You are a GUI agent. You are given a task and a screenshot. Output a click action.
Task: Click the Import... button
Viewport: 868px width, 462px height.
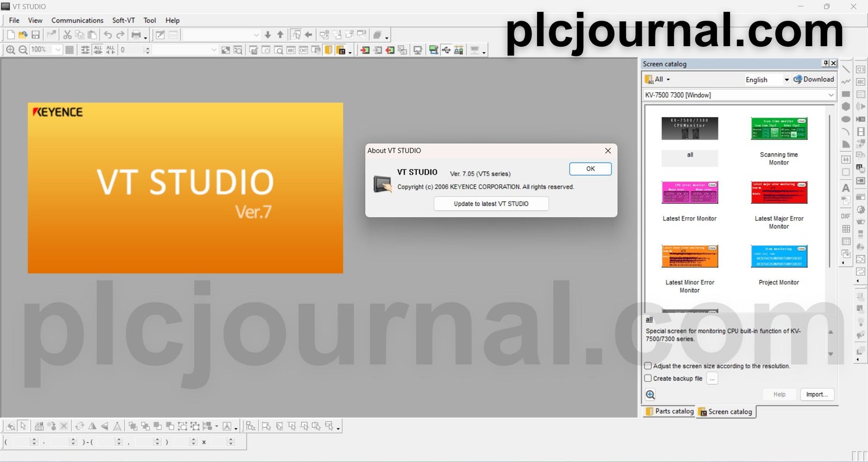click(817, 395)
